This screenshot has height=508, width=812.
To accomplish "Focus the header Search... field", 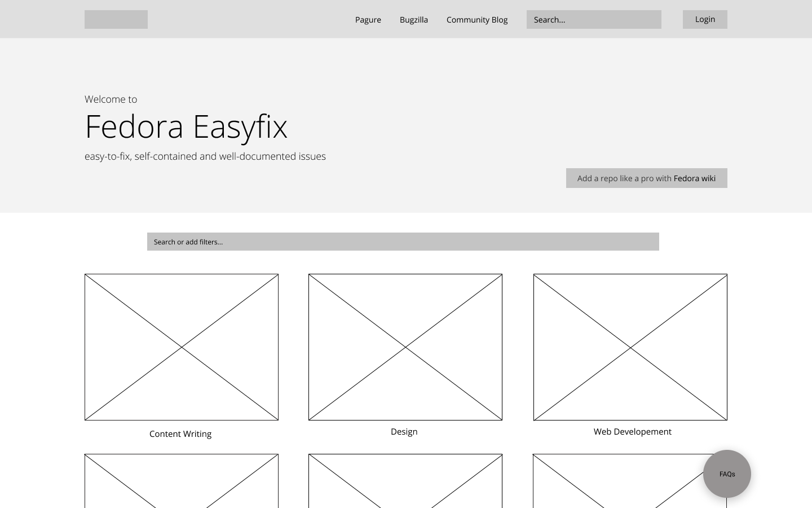I will pos(594,19).
